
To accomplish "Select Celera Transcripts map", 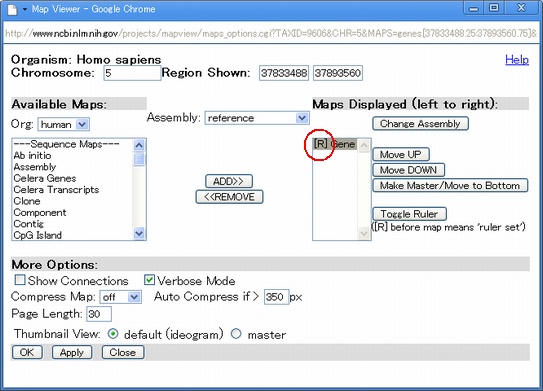I will click(x=72, y=190).
